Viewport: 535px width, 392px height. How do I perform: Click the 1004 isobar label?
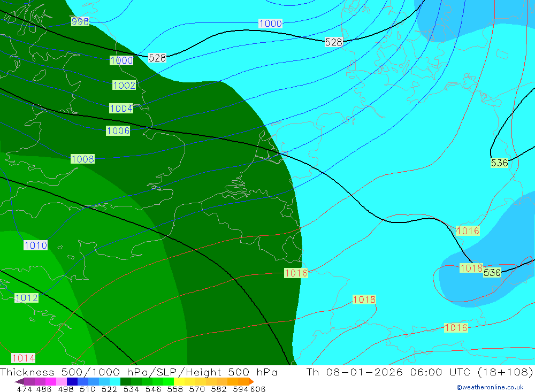tap(121, 109)
